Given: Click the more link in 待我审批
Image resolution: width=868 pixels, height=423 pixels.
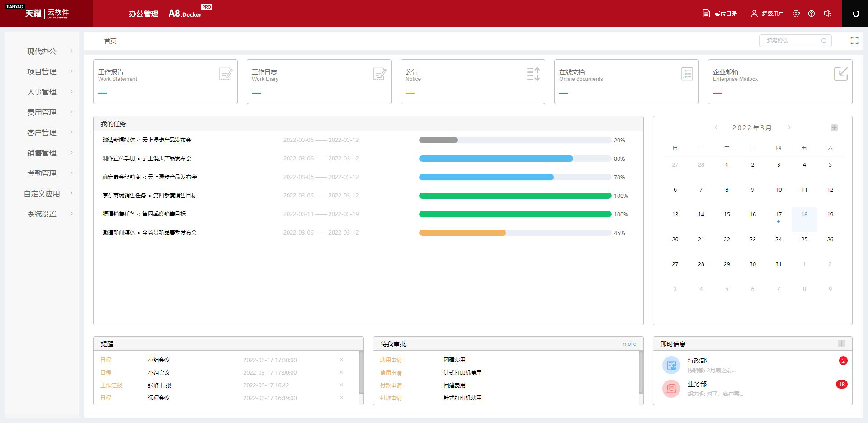Looking at the screenshot, I should click(629, 344).
